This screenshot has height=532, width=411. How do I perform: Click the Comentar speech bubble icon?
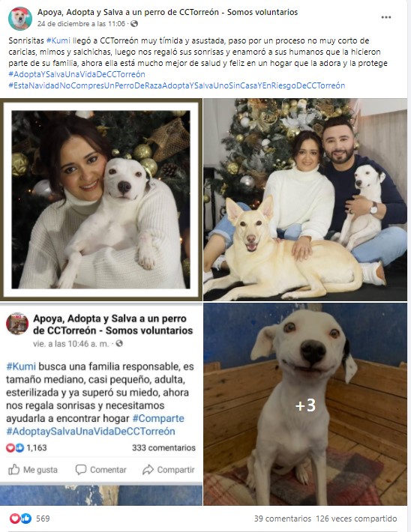point(81,470)
